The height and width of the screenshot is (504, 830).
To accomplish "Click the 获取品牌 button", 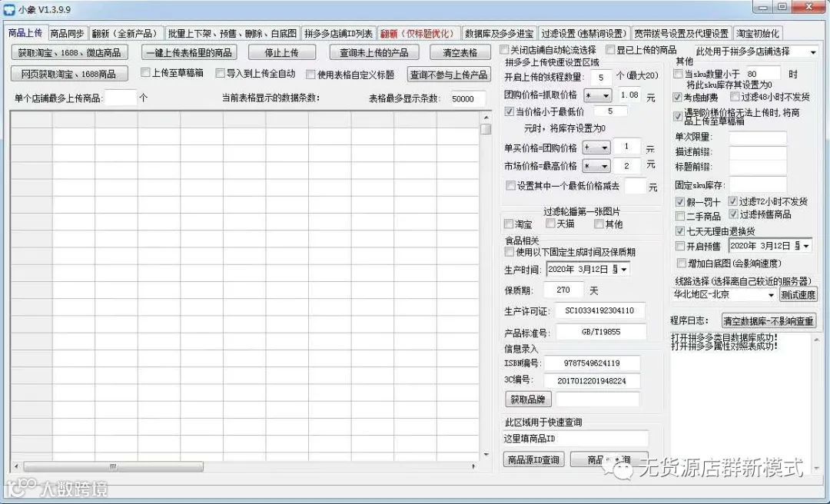I will click(x=528, y=400).
